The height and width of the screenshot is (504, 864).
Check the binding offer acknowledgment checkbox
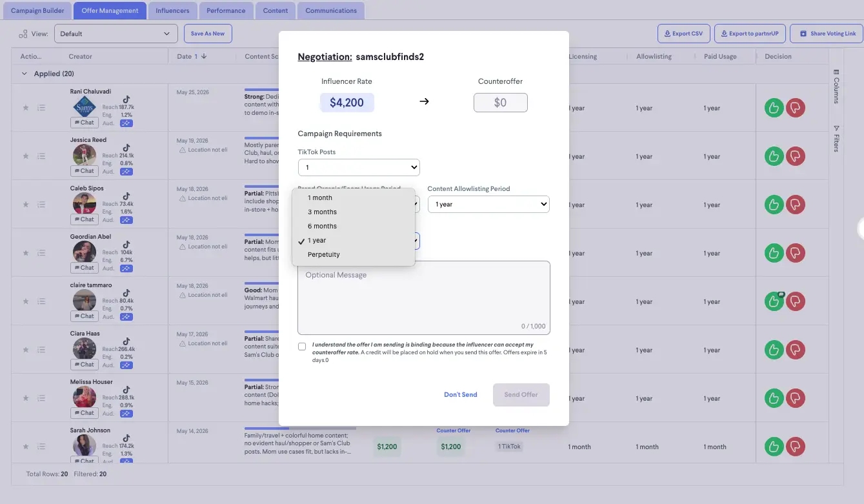pos(302,347)
